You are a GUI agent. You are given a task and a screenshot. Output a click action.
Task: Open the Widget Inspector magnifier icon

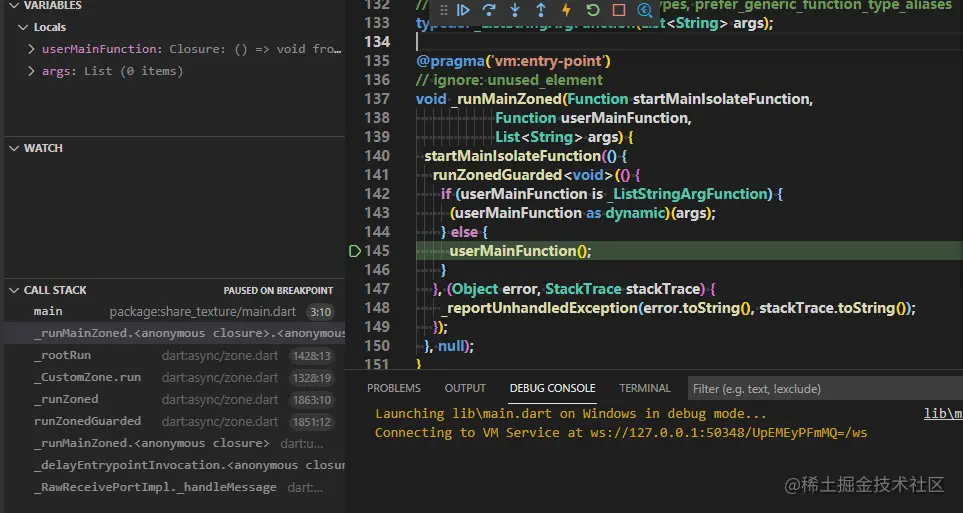tap(644, 10)
